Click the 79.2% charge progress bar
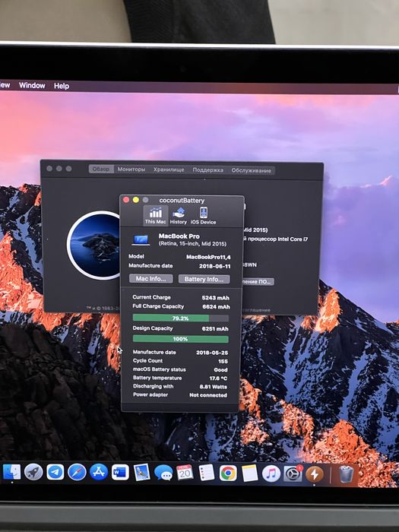The height and width of the screenshot is (532, 399). pos(181,318)
